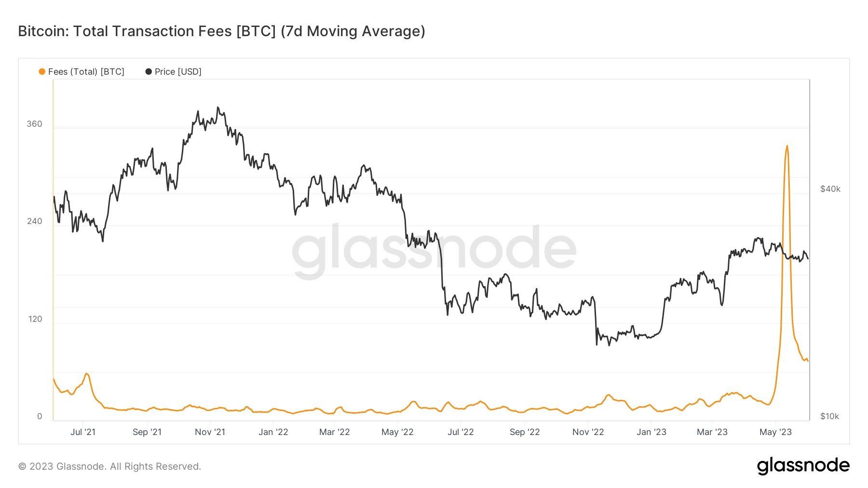Select the Jan '22 date tick

[x=273, y=432]
